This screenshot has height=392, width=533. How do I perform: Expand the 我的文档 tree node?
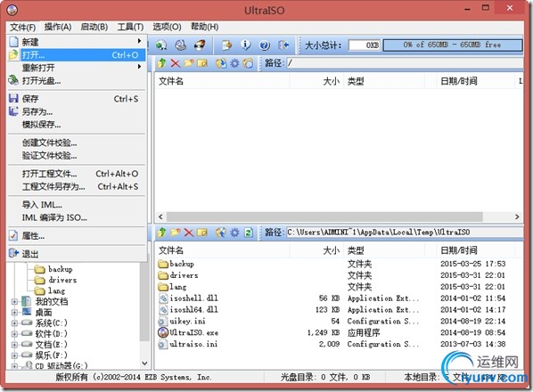tap(14, 301)
